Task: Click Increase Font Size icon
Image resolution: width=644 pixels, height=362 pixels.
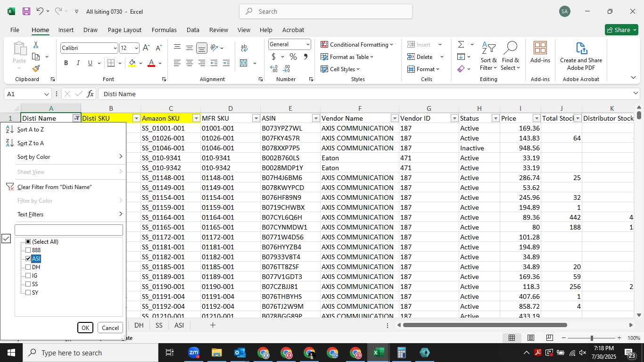Action: 147,48
